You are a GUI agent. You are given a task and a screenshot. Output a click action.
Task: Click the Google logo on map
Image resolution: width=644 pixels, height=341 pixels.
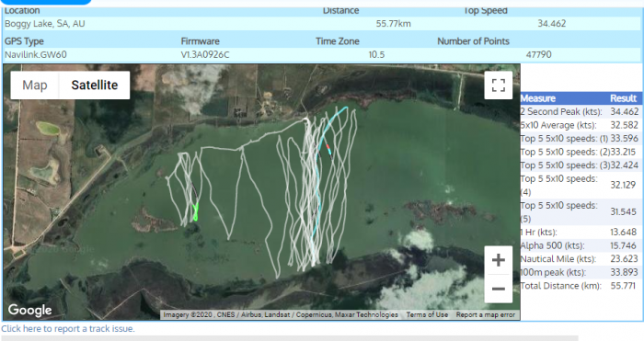(x=30, y=310)
